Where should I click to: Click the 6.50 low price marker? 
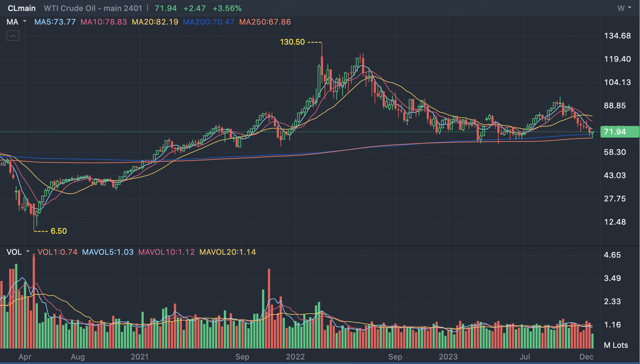click(59, 231)
